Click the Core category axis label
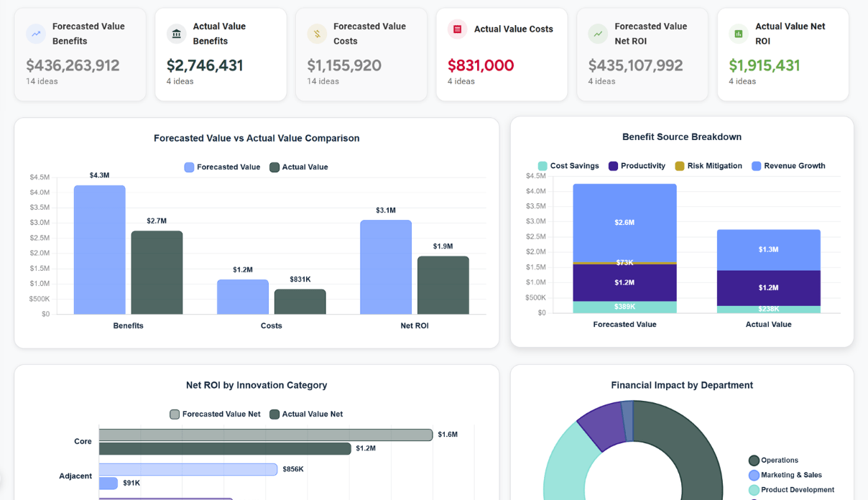This screenshot has width=868, height=500. pyautogui.click(x=83, y=441)
